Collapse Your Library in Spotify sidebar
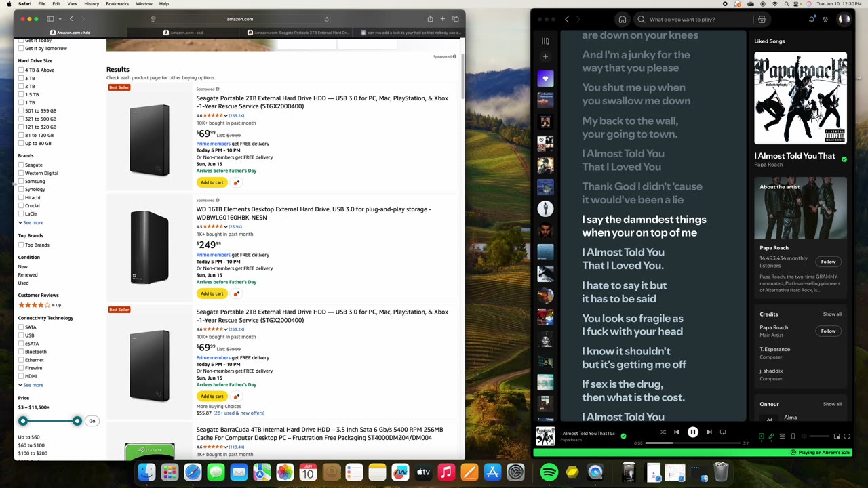Image resolution: width=868 pixels, height=488 pixels. [x=545, y=41]
